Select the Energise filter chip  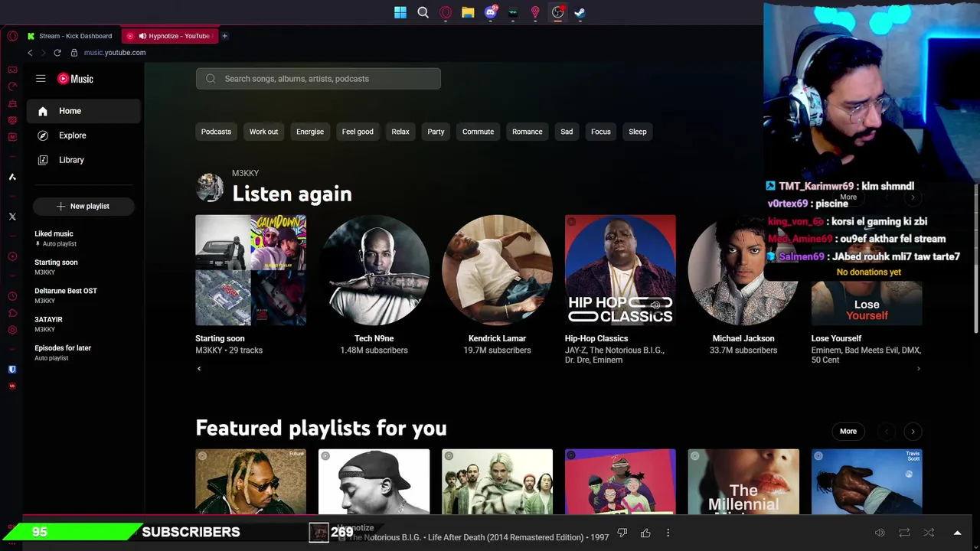coord(310,132)
